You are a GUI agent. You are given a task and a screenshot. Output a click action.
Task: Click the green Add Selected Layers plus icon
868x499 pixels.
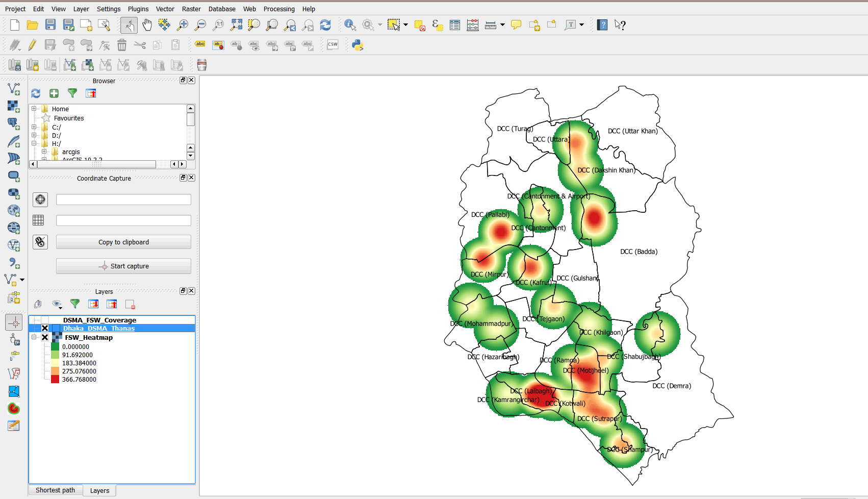coord(54,93)
